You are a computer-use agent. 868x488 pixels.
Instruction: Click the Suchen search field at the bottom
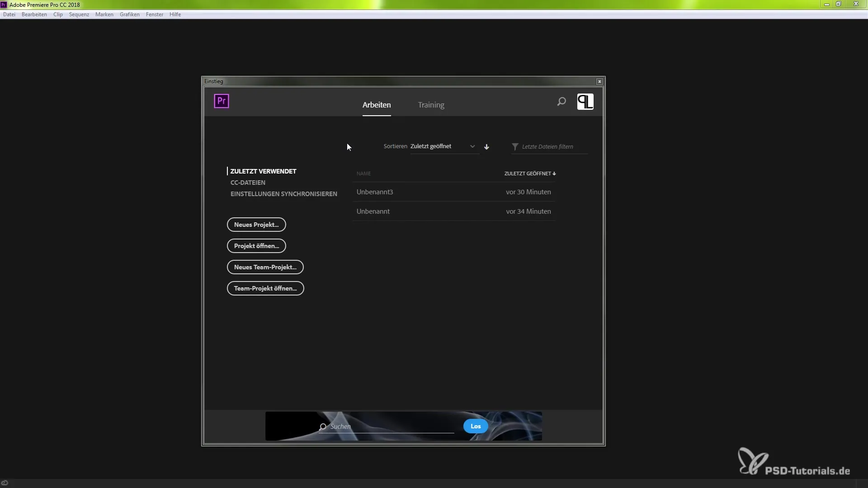tap(387, 427)
